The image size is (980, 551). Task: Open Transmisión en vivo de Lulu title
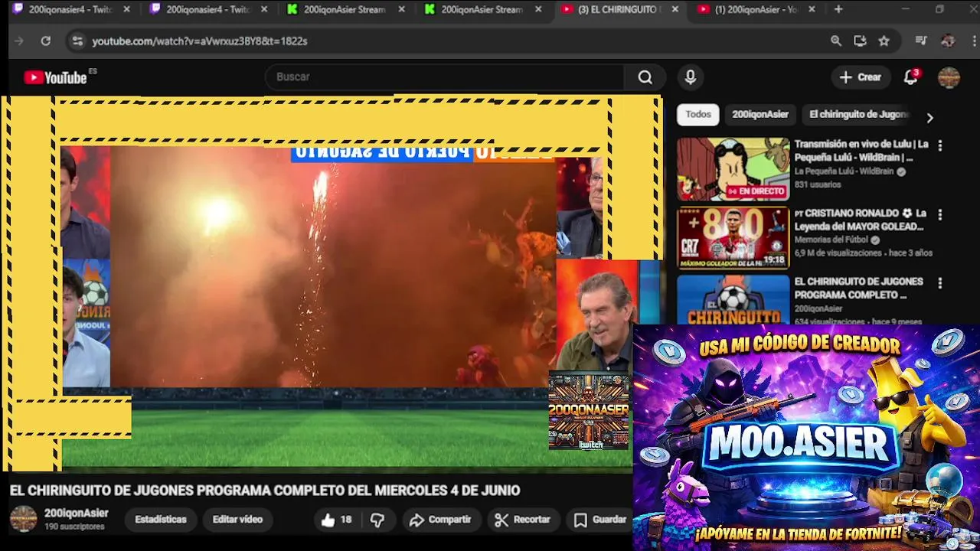(x=861, y=151)
